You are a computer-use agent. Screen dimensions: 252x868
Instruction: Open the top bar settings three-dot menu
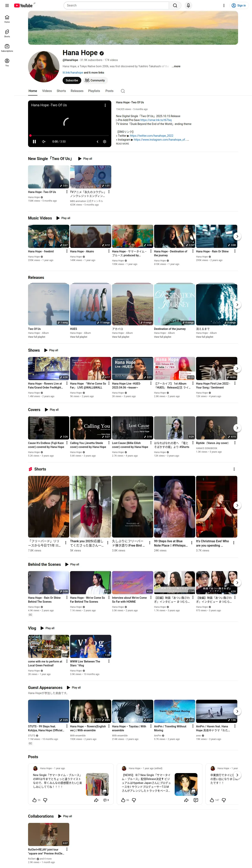(224, 5)
